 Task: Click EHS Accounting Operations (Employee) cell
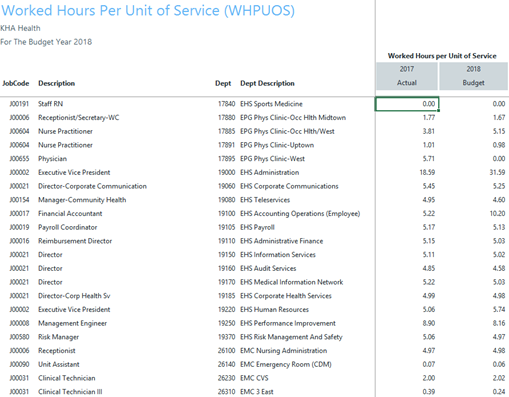300,213
